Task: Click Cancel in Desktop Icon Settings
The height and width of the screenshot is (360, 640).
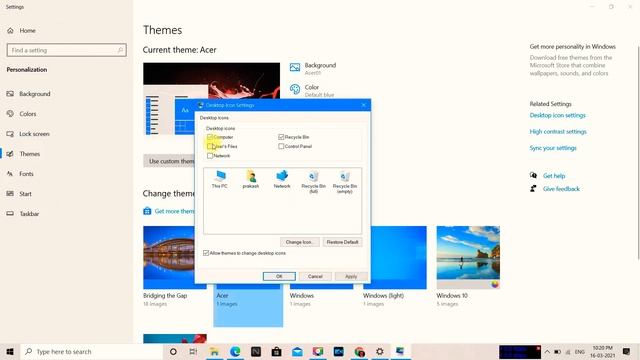Action: click(x=315, y=276)
